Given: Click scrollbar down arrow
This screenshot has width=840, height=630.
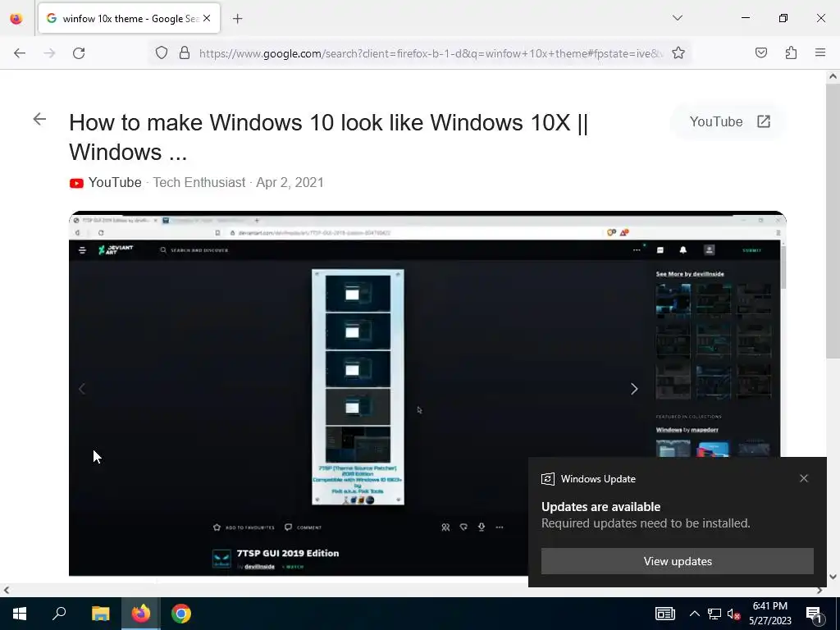Looking at the screenshot, I should (x=833, y=577).
